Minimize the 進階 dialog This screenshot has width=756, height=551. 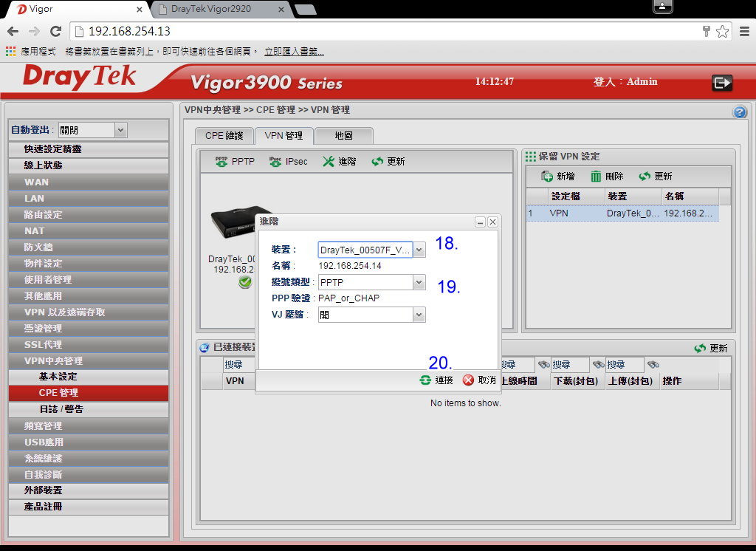tap(480, 222)
